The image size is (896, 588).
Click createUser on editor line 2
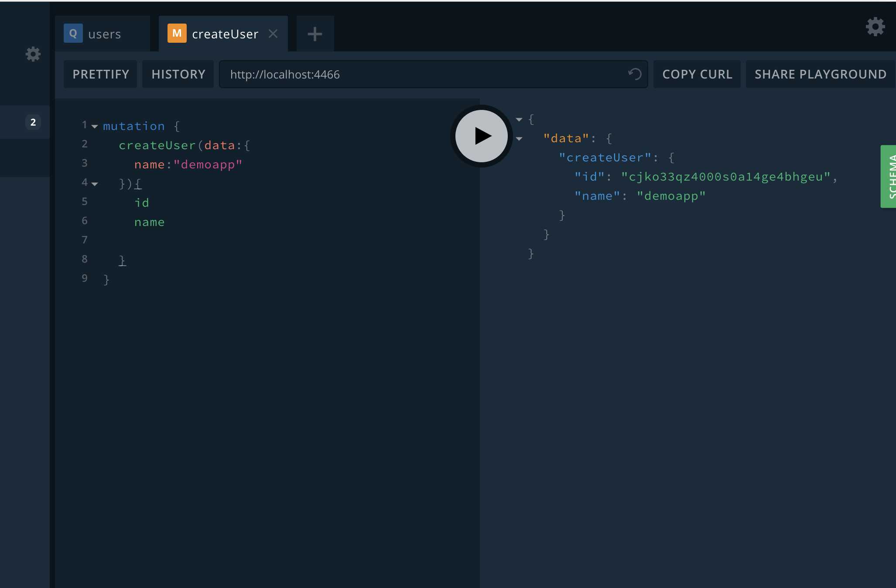157,145
